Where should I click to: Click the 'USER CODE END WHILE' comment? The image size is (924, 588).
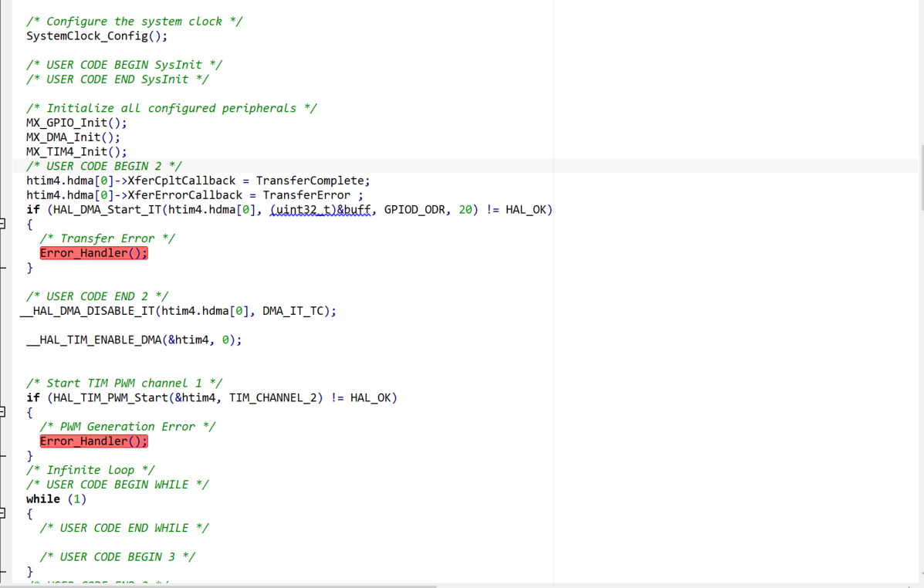pos(124,528)
